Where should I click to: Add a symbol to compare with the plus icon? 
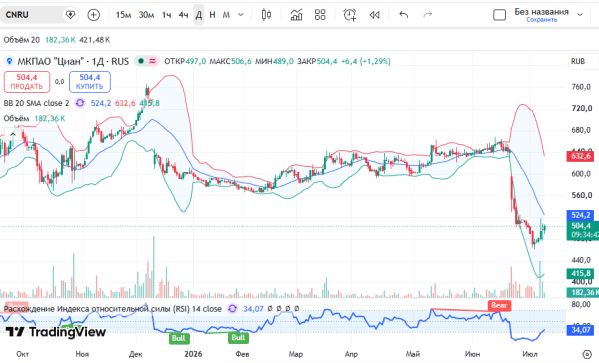[94, 15]
